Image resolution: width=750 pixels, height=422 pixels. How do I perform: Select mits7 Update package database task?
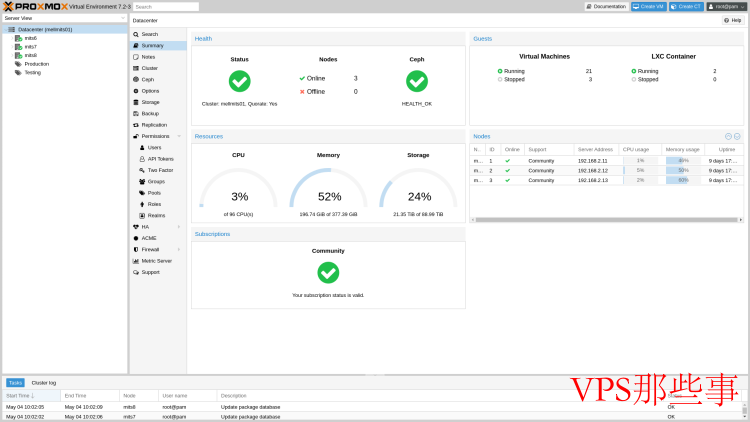pos(372,417)
